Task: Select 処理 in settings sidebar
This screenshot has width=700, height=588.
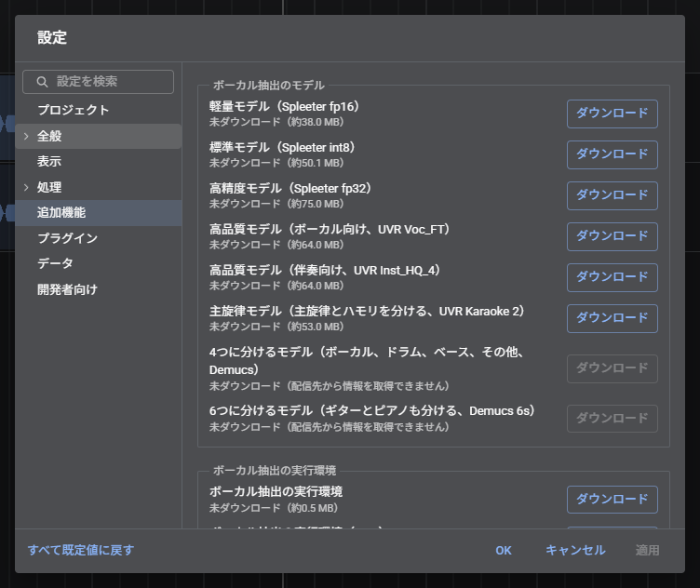Action: tap(99, 187)
